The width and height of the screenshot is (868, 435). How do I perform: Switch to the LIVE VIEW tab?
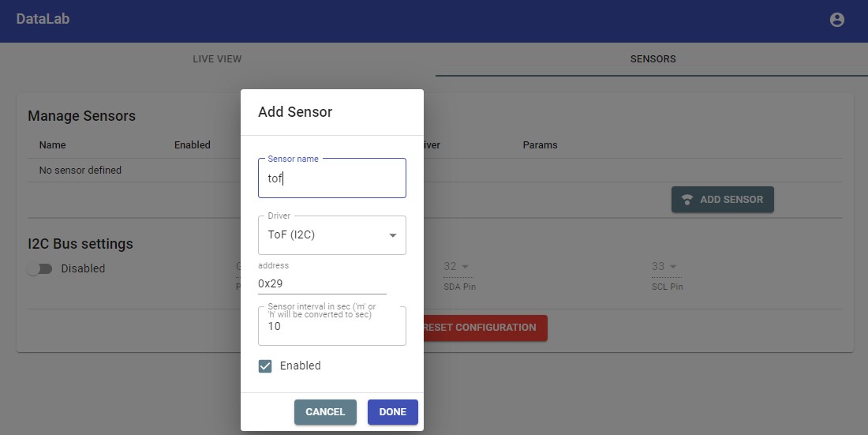tap(217, 59)
